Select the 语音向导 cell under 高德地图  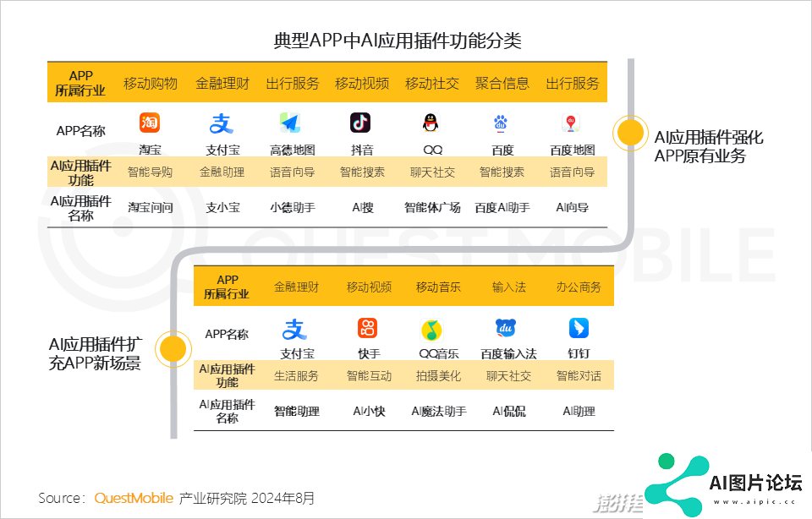tap(292, 172)
